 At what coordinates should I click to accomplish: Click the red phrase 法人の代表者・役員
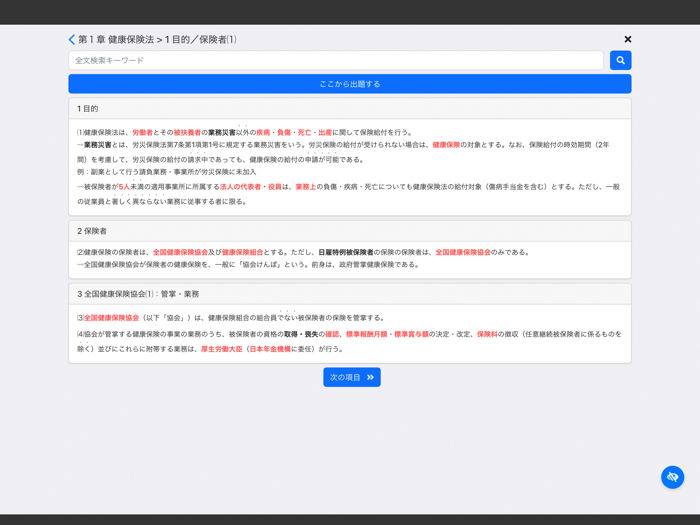pos(251,187)
